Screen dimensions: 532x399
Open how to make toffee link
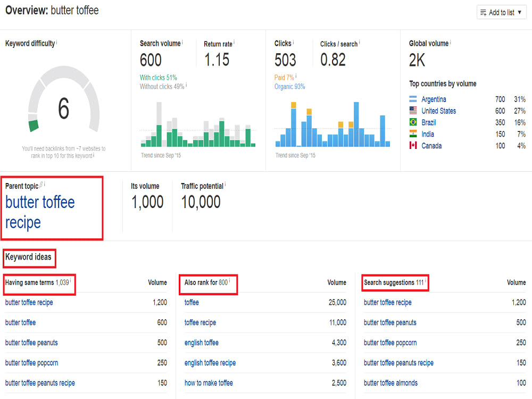[x=209, y=383]
